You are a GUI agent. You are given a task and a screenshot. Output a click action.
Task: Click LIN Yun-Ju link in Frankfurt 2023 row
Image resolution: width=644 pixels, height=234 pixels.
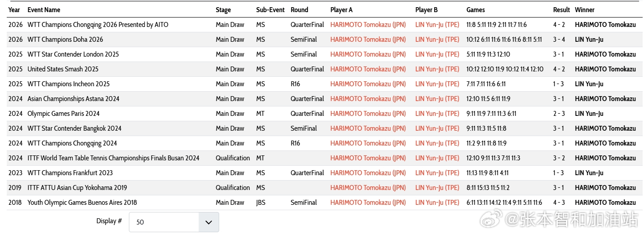(437, 173)
